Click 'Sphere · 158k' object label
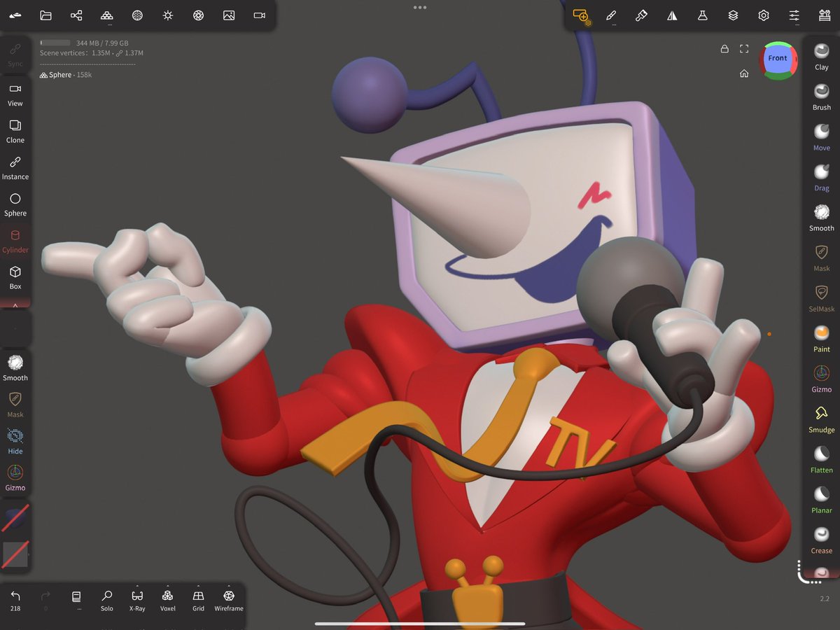 point(66,75)
